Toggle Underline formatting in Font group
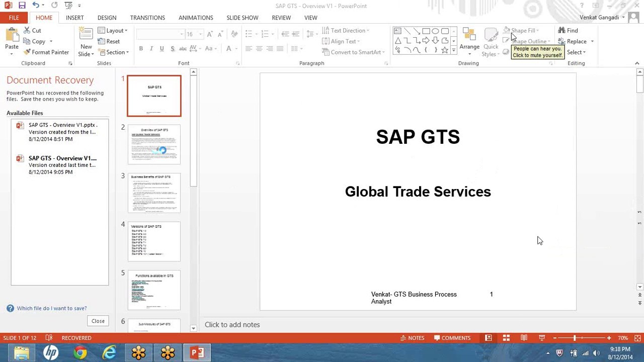 click(x=162, y=49)
